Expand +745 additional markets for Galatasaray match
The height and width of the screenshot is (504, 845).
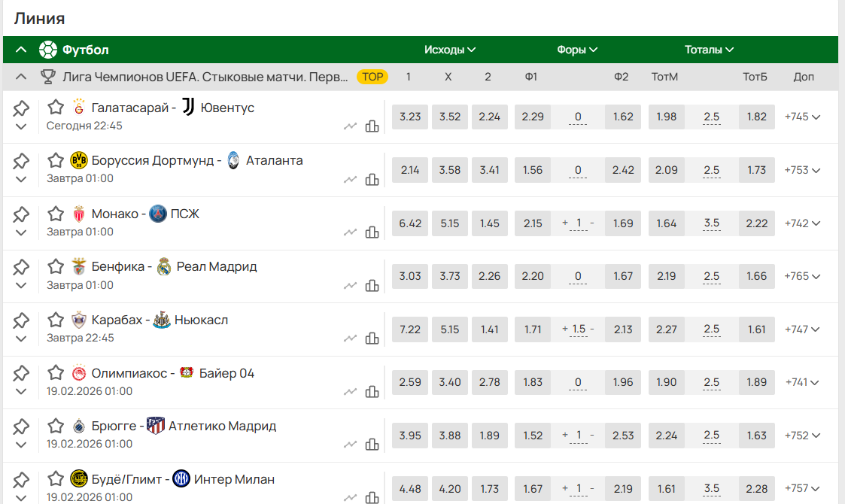pyautogui.click(x=802, y=117)
